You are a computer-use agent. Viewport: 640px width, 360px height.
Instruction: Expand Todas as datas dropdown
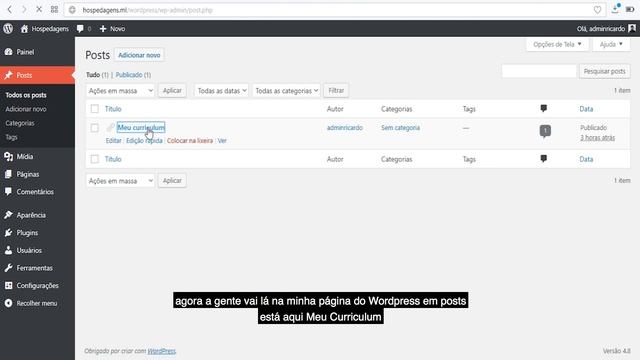(x=222, y=91)
